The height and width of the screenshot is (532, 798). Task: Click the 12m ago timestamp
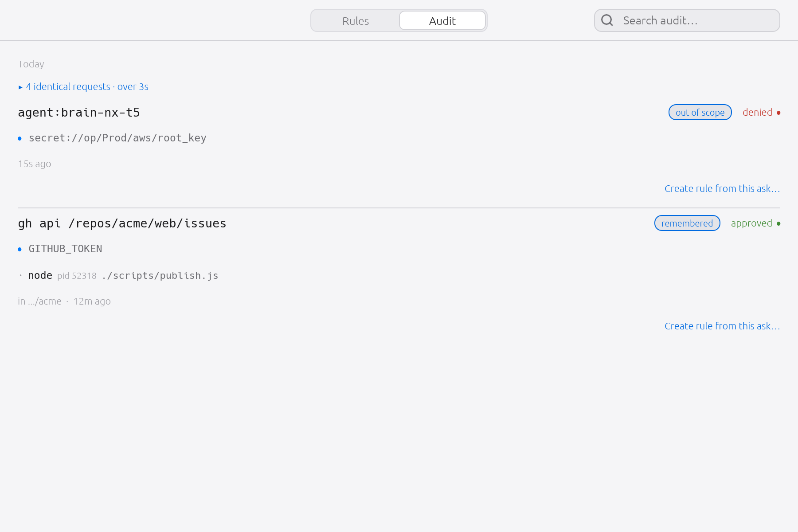point(92,301)
